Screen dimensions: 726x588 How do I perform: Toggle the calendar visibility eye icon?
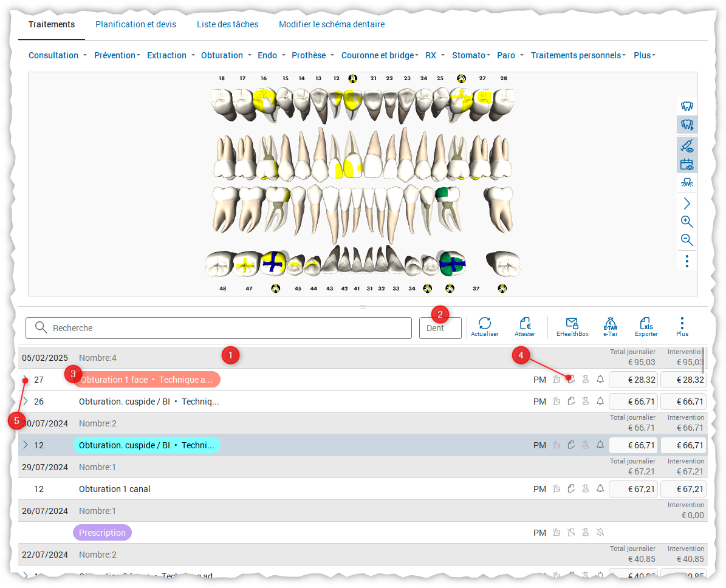click(x=687, y=165)
